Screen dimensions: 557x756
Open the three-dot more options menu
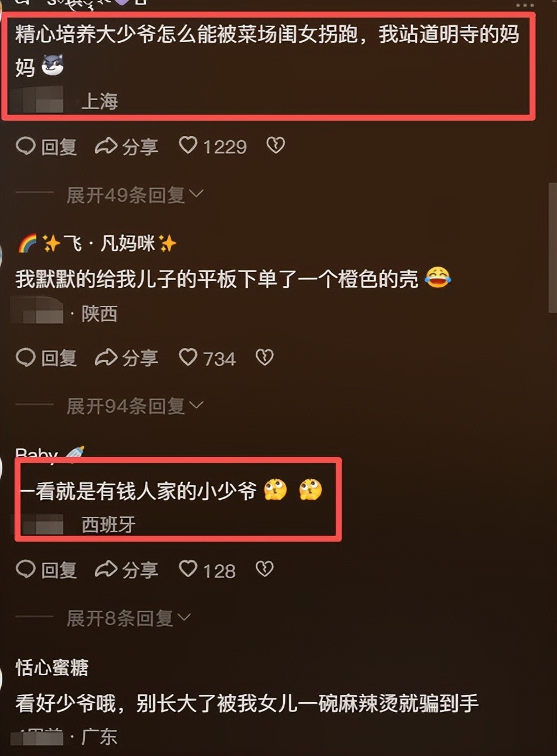(525, 5)
